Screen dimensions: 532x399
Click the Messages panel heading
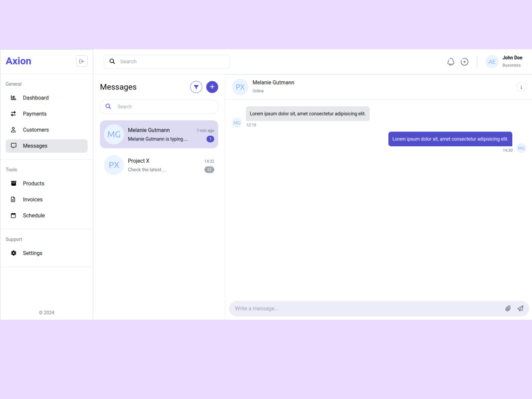[118, 87]
